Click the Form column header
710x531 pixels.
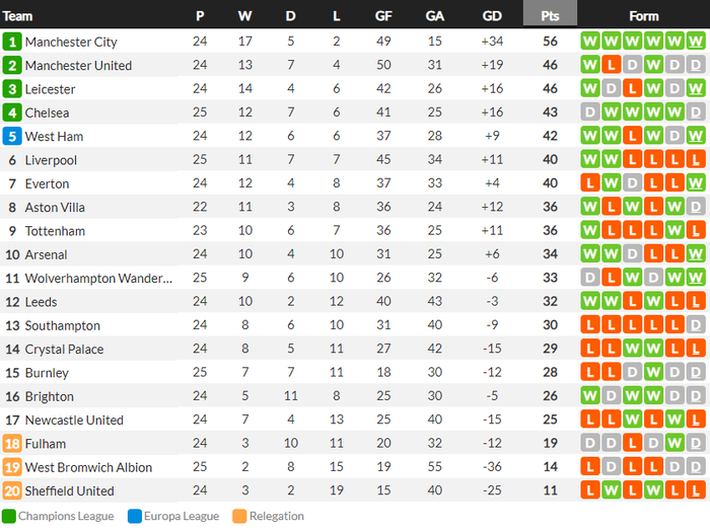tap(643, 16)
